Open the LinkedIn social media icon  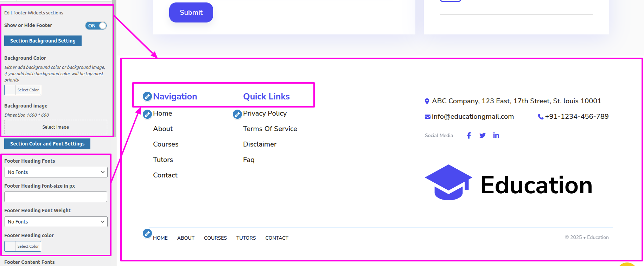click(x=496, y=135)
